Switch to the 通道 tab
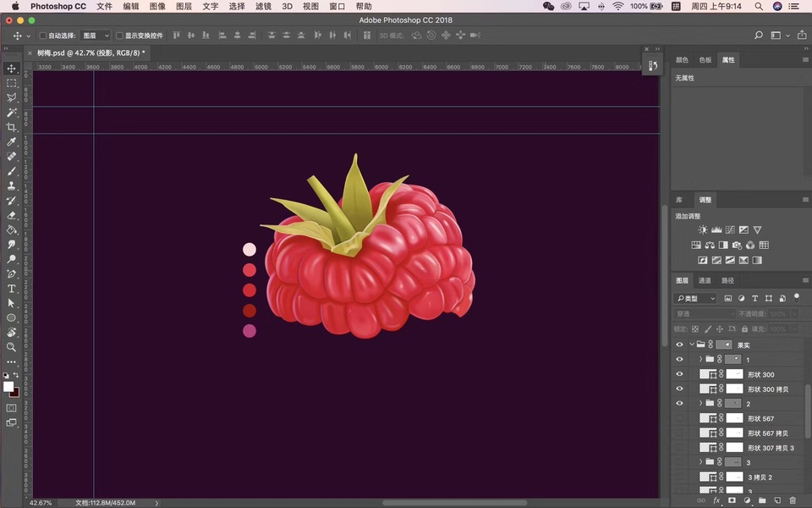 point(705,280)
